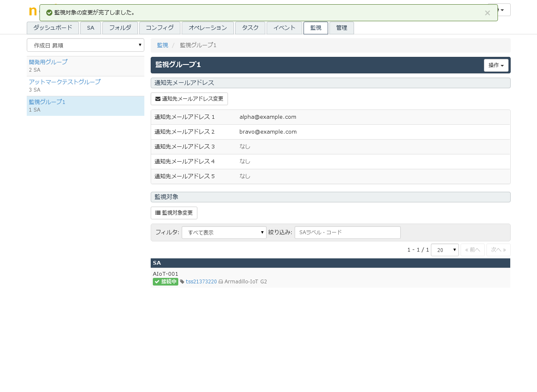Open the フォルダ tab
Screen dimensions: 537x392
[120, 28]
